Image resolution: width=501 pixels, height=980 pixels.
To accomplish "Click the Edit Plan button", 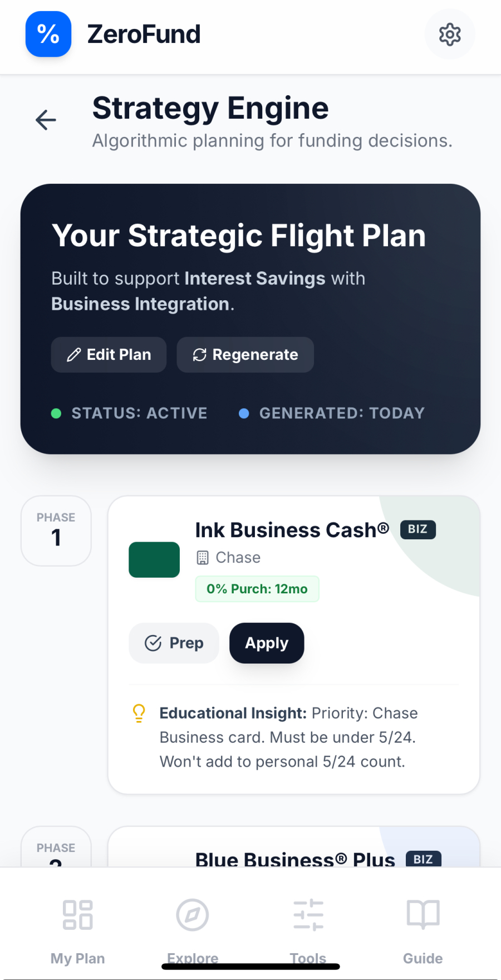I will point(109,355).
